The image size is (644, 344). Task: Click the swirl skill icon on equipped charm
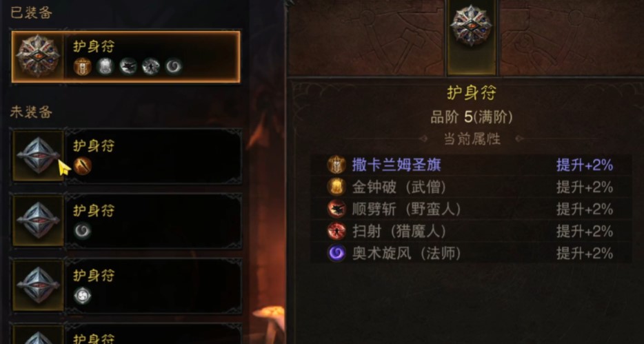pos(173,66)
